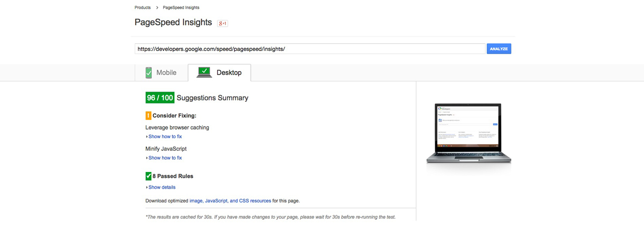Click the green Passed Rules checkmark icon
This screenshot has height=232, width=644.
[x=148, y=176]
